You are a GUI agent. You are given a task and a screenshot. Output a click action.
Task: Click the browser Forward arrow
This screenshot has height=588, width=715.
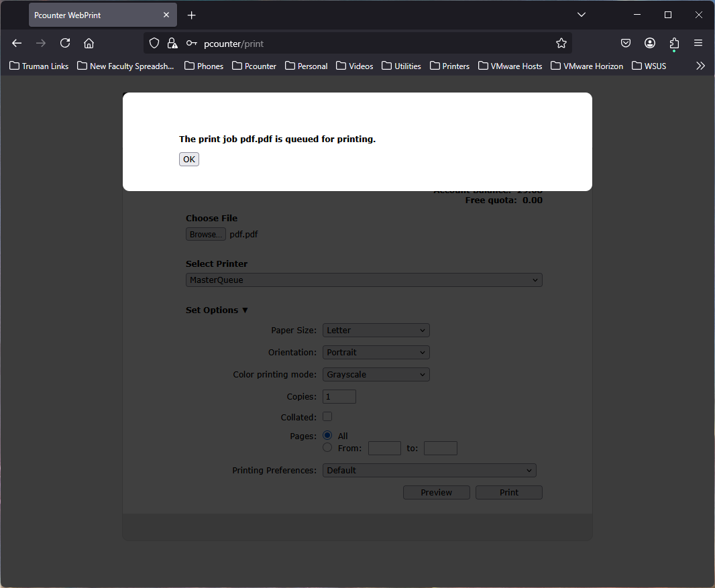pos(41,44)
